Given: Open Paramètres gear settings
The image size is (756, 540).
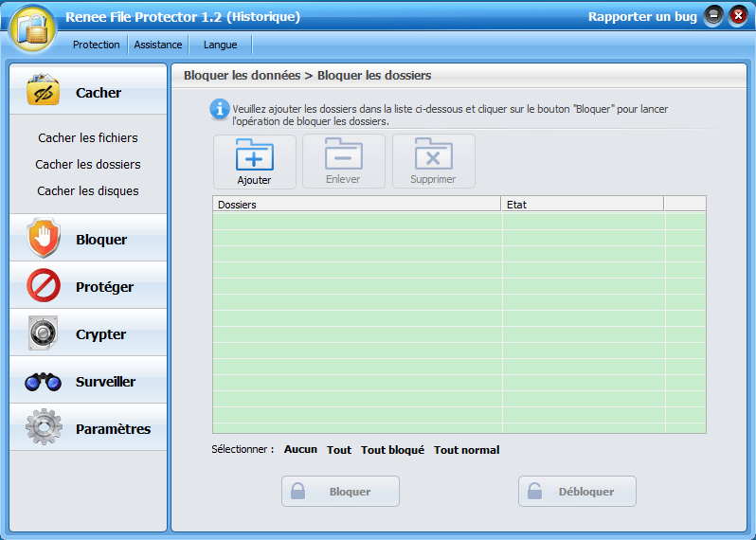Looking at the screenshot, I should coord(44,428).
